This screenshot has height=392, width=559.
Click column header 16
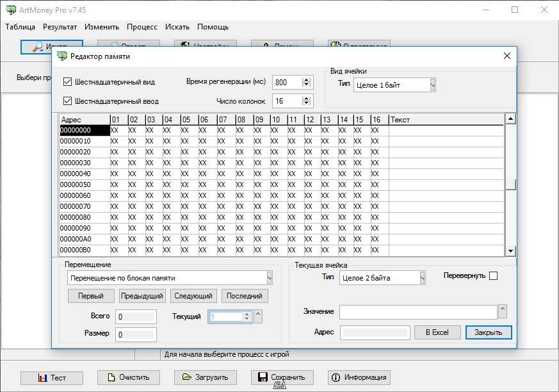pyautogui.click(x=380, y=120)
